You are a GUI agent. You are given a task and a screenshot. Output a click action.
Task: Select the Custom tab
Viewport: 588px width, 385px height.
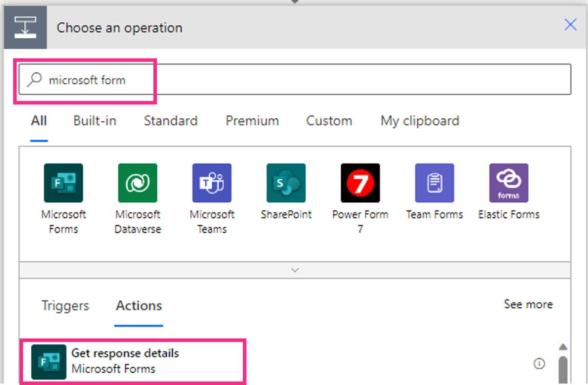[329, 121]
